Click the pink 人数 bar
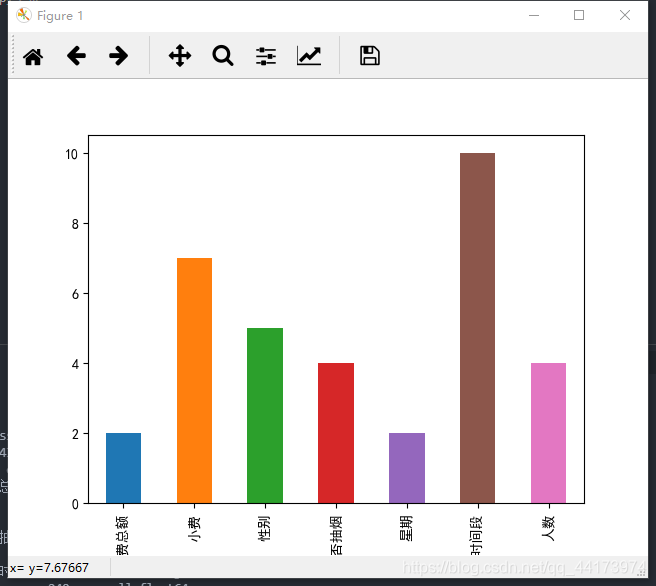656x586 pixels. click(548, 433)
